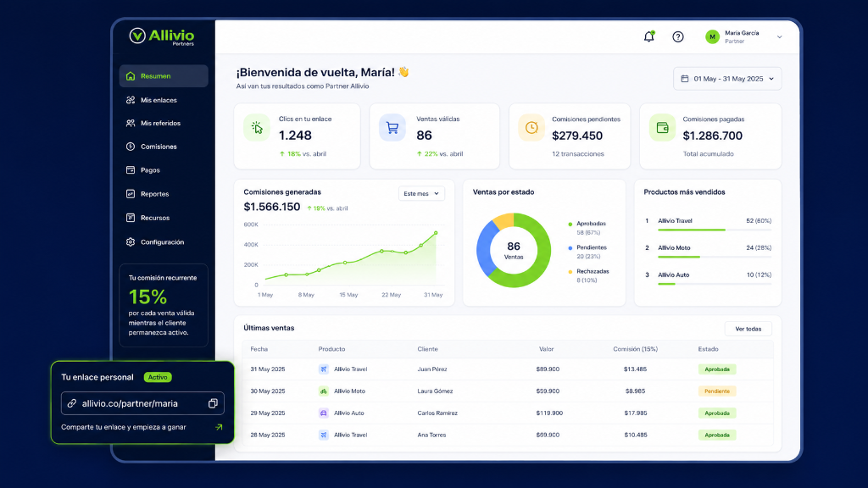Click the 12 transacciones text
Screen dimensions: 868x488
[x=578, y=154]
